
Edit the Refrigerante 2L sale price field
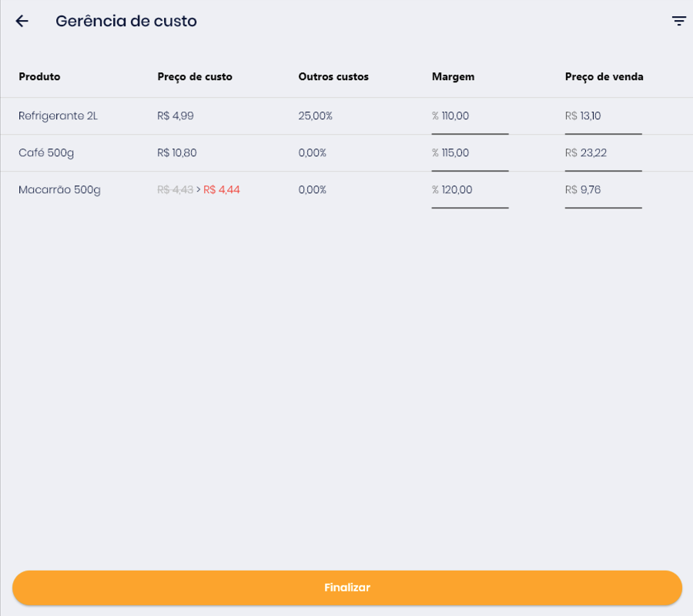pyautogui.click(x=603, y=117)
